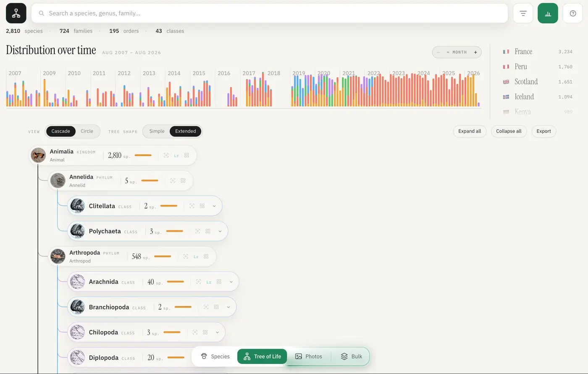588x374 pixels.
Task: Open the Species tab
Action: (215, 356)
